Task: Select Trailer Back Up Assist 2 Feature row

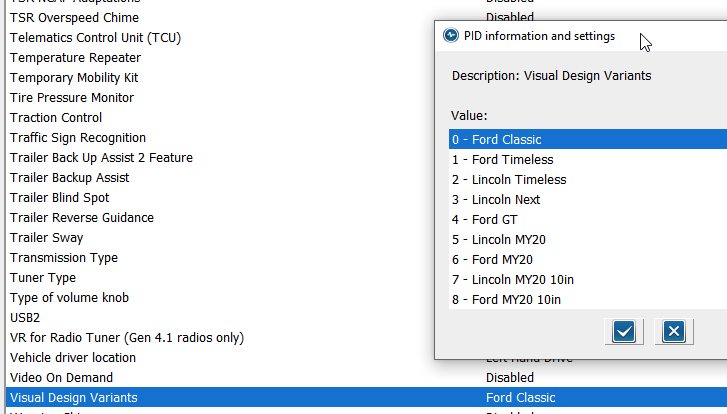Action: [220, 157]
